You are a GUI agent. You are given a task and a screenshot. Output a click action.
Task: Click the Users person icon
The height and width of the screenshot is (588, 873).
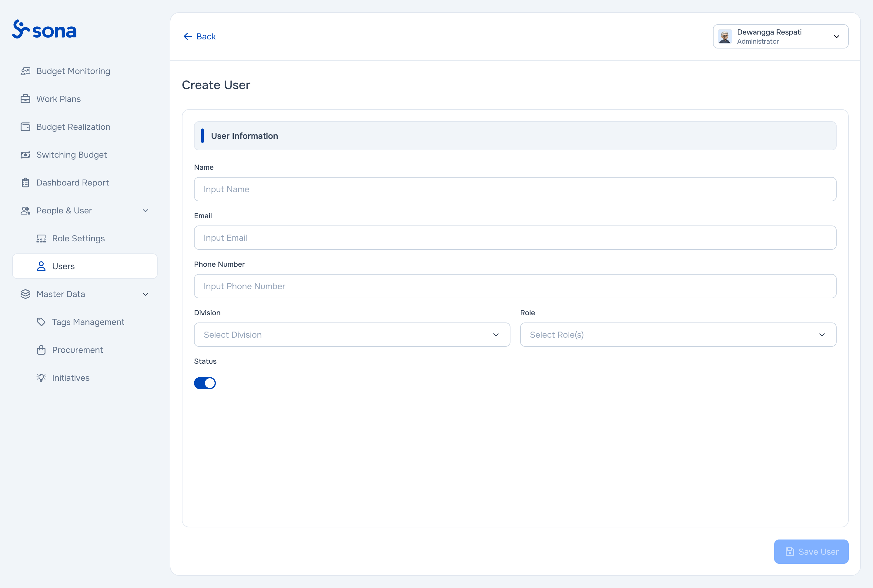(41, 266)
